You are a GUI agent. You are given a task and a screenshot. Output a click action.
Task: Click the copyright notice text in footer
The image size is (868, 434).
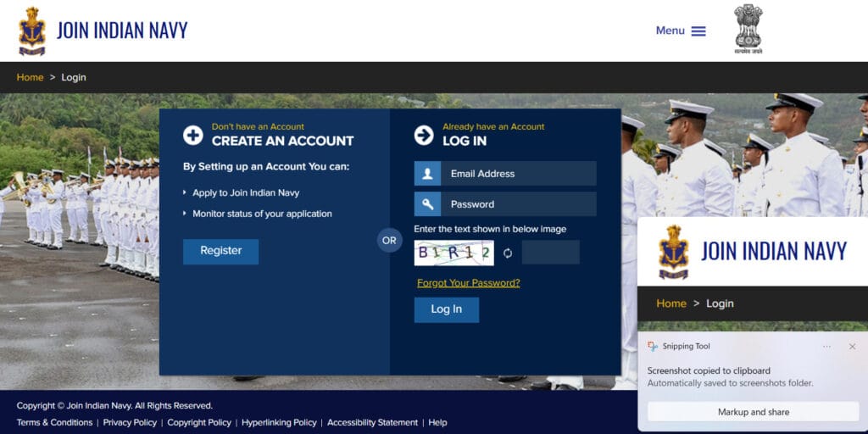pos(114,406)
